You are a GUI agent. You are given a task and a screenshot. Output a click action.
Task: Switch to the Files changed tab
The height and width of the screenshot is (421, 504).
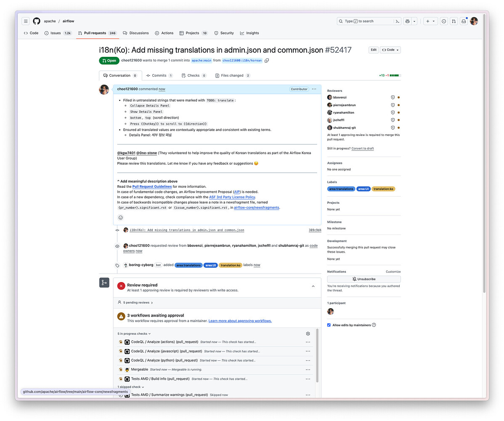(233, 76)
